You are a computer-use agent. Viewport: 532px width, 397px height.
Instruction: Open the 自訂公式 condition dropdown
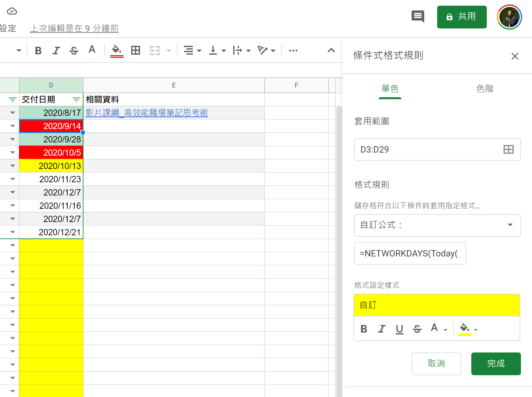coord(437,225)
